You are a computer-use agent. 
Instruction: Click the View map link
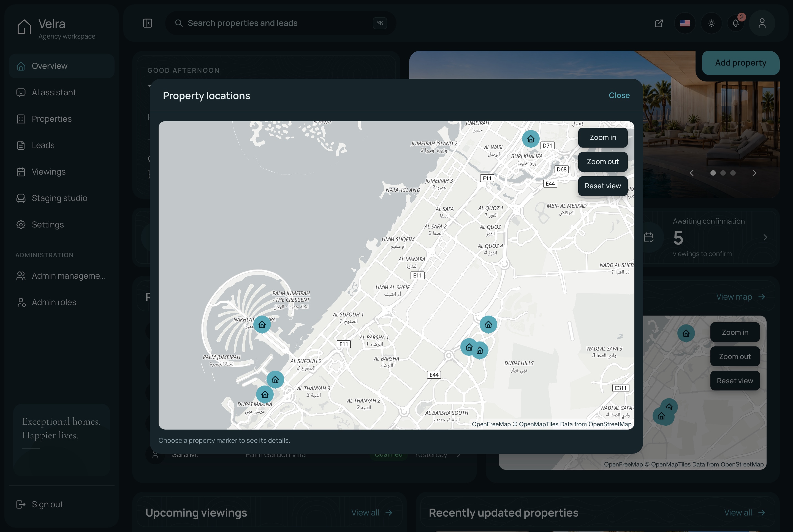740,297
